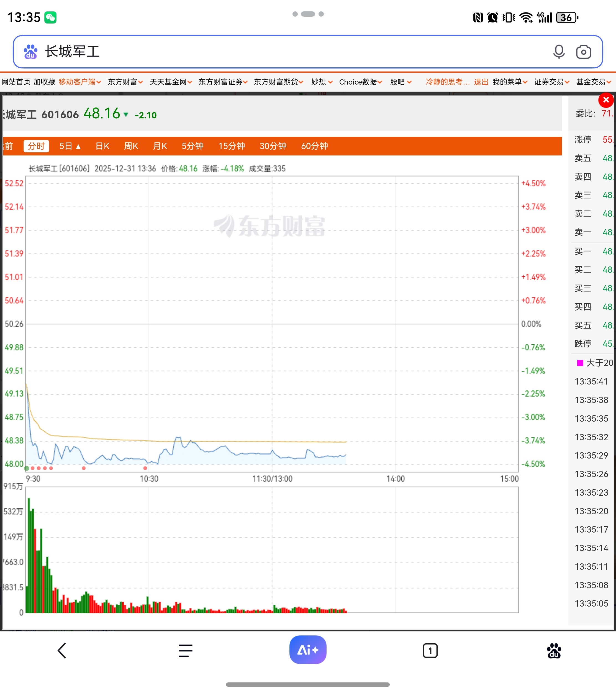
Task: Open the browser hamburger menu icon
Action: tap(186, 650)
